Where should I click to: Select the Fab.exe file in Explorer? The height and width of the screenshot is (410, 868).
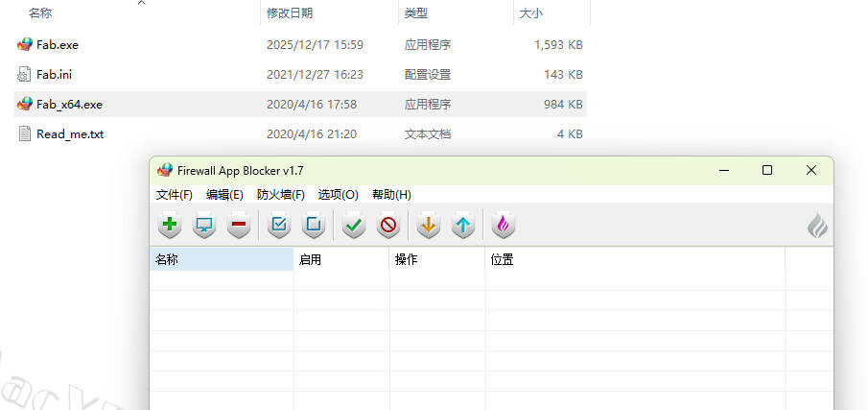coord(57,44)
